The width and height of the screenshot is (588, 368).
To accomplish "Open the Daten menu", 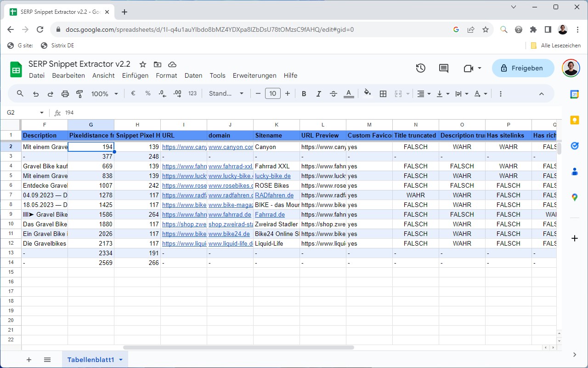I will click(193, 75).
